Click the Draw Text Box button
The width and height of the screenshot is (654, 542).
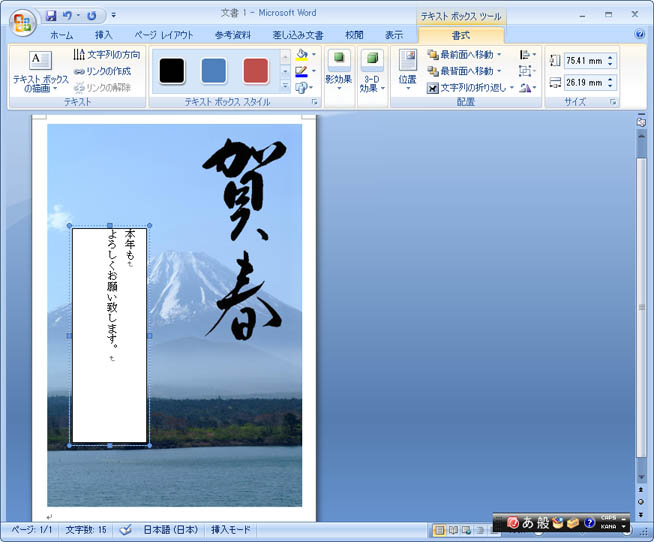[40, 70]
